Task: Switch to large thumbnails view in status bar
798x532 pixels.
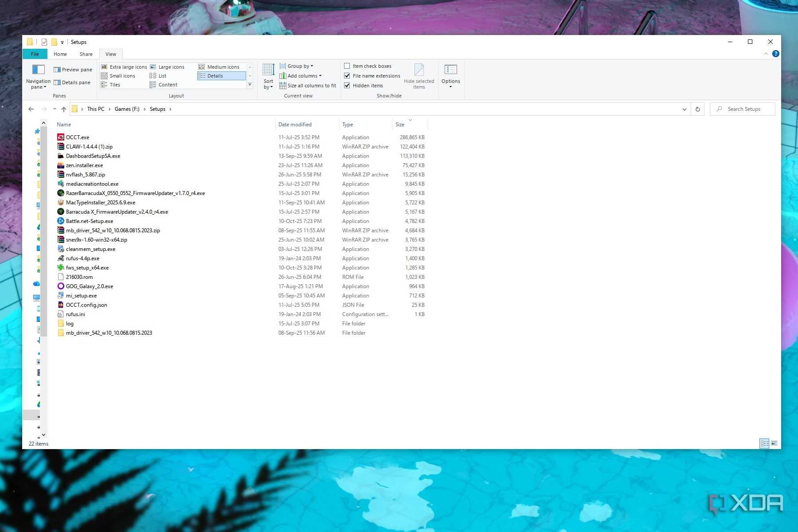Action: point(774,443)
